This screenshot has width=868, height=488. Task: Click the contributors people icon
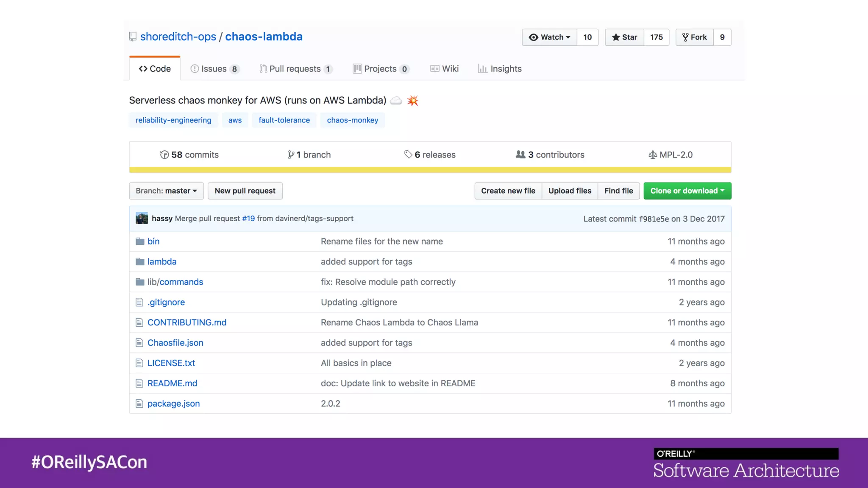(x=520, y=155)
